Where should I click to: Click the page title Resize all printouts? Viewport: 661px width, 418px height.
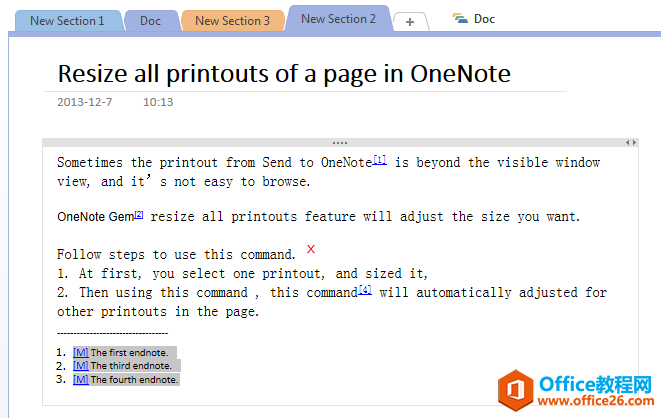pos(284,74)
